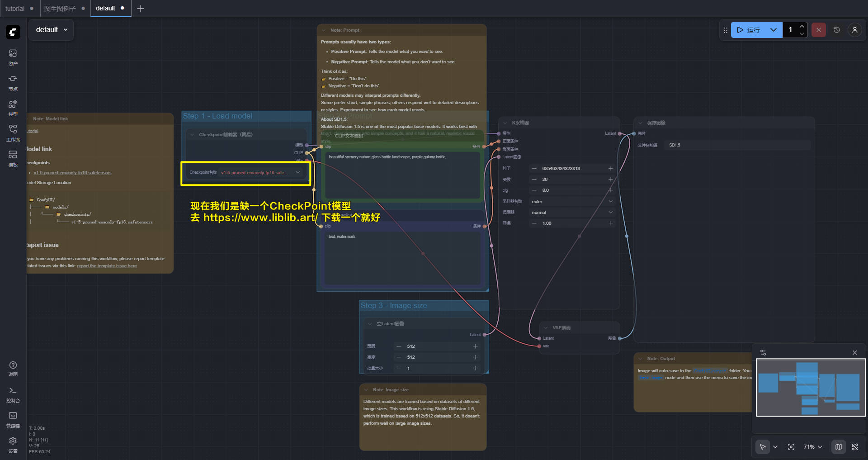Open the Workflows sidebar panel
Image resolution: width=868 pixels, height=460 pixels.
[x=13, y=133]
